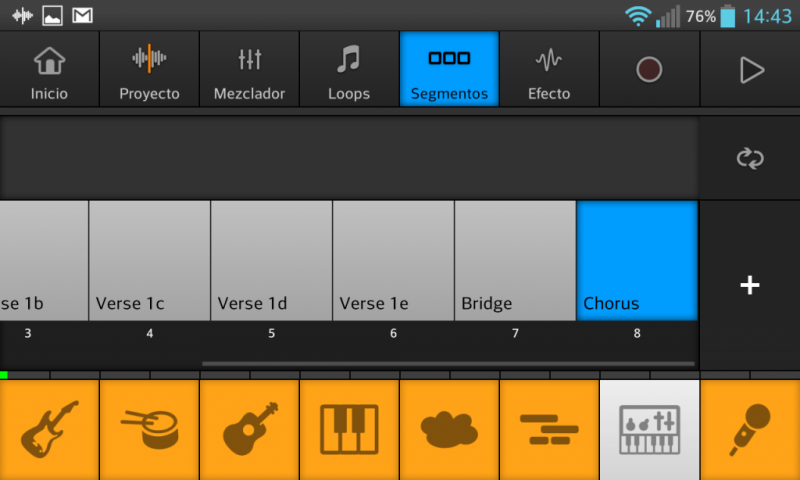Image resolution: width=800 pixels, height=480 pixels.
Task: Click the segments horizontal scrollbar
Action: tap(447, 364)
